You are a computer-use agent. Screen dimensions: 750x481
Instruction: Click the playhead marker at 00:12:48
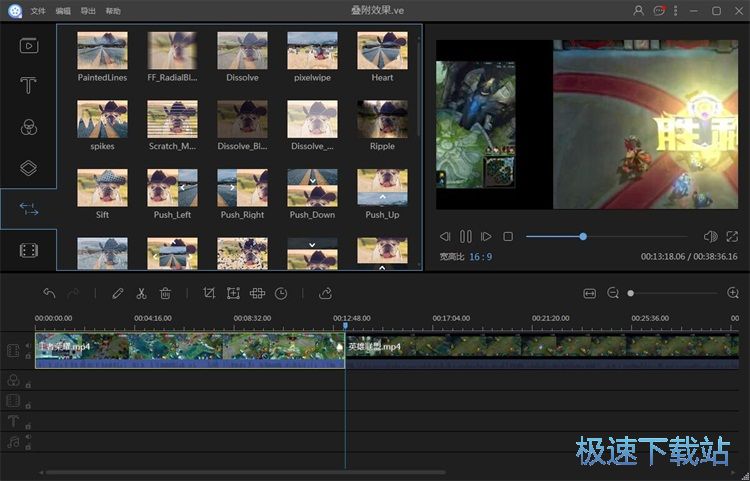click(x=345, y=326)
